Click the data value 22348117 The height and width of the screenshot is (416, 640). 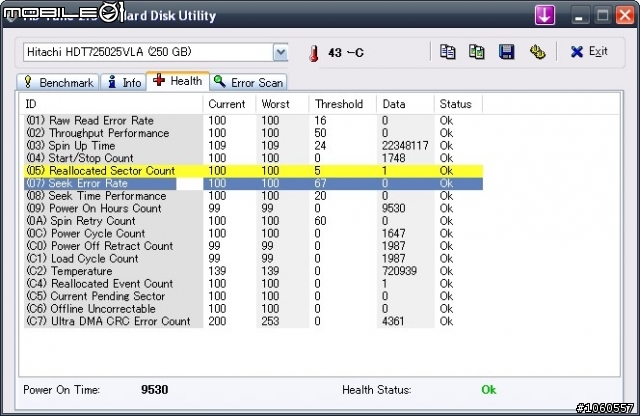coord(405,146)
